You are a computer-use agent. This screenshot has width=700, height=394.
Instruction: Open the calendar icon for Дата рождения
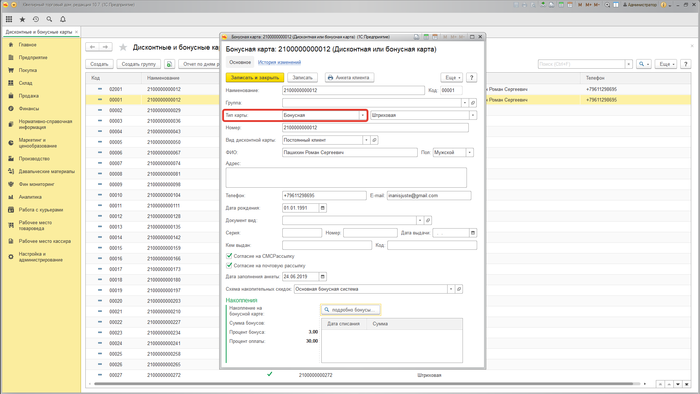[323, 208]
